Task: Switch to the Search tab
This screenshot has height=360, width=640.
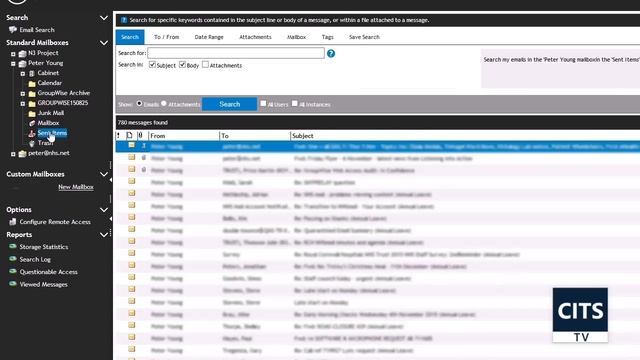Action: 130,37
